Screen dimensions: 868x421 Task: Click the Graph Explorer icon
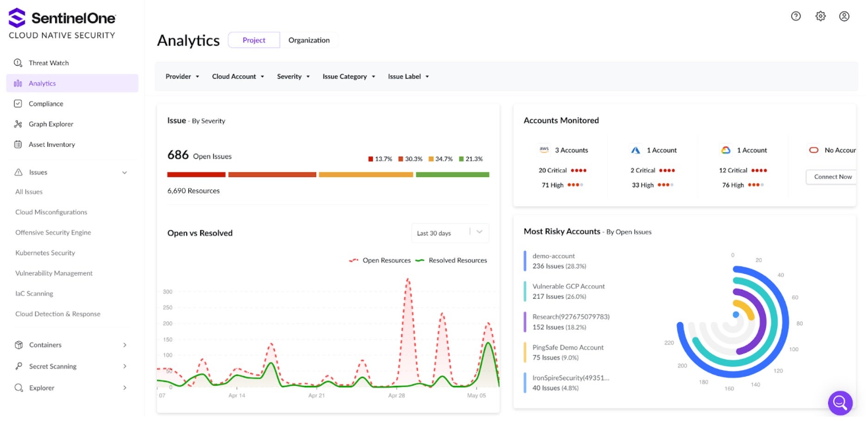(18, 124)
